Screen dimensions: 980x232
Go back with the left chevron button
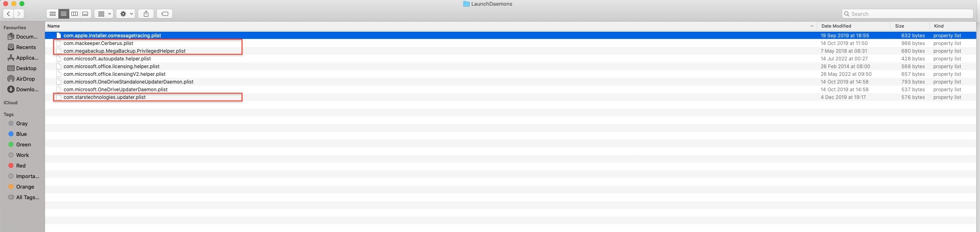pos(9,14)
